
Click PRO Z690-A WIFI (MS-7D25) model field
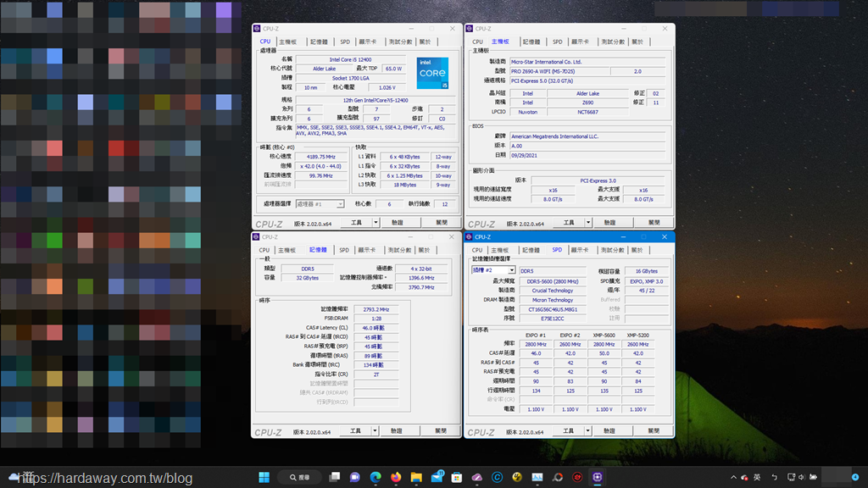click(559, 71)
